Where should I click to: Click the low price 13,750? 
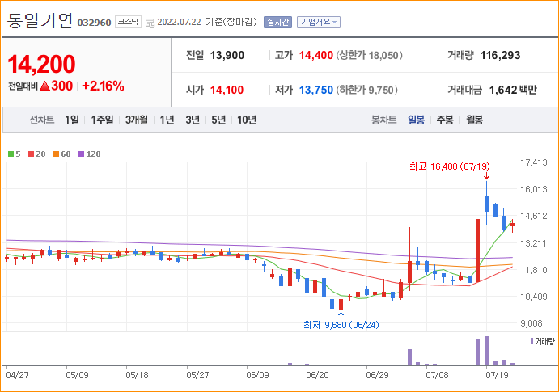(x=315, y=90)
